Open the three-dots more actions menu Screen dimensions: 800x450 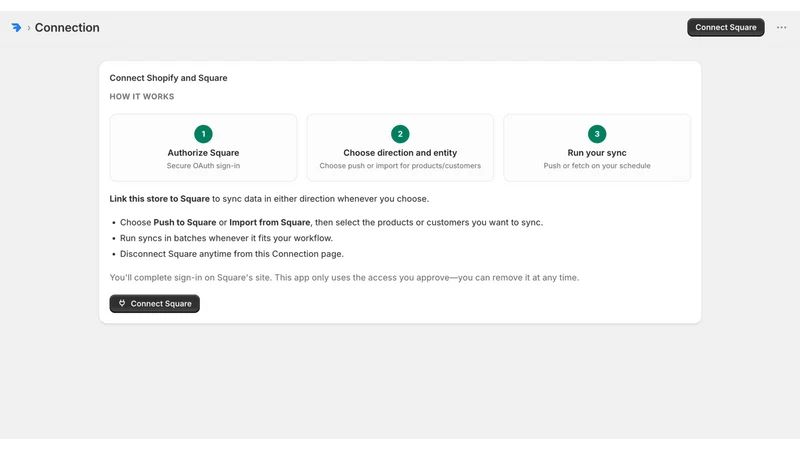pos(781,28)
